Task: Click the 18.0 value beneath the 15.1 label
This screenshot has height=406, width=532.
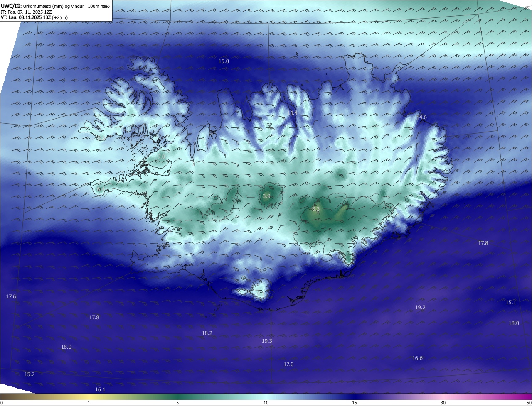Action: pyautogui.click(x=514, y=323)
